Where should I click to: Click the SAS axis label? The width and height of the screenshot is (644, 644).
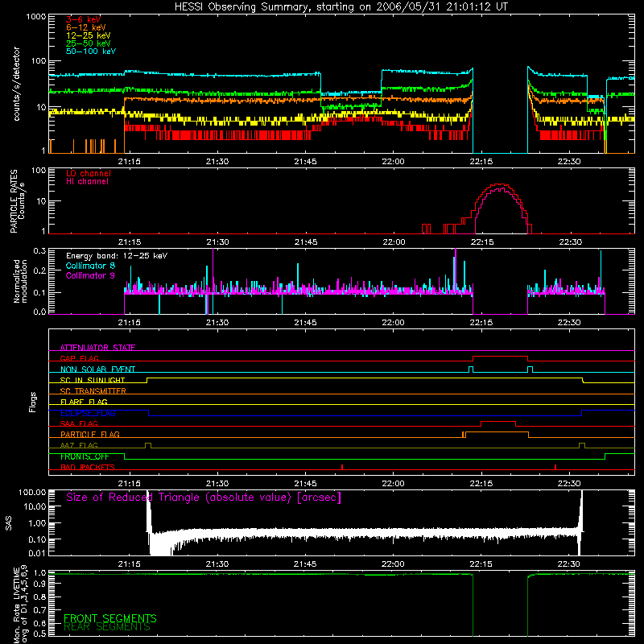point(8,522)
